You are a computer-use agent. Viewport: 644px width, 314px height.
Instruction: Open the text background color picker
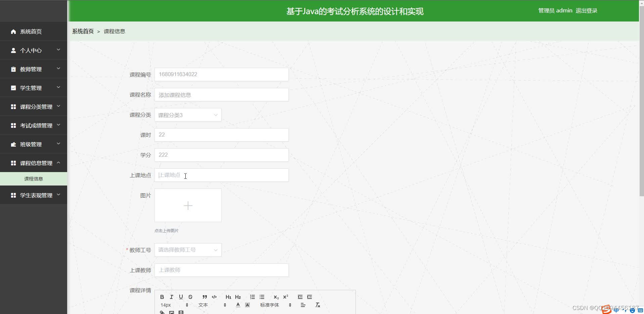247,305
